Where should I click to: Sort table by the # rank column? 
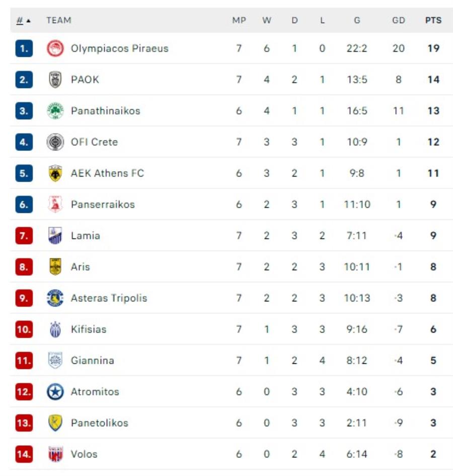(x=21, y=21)
